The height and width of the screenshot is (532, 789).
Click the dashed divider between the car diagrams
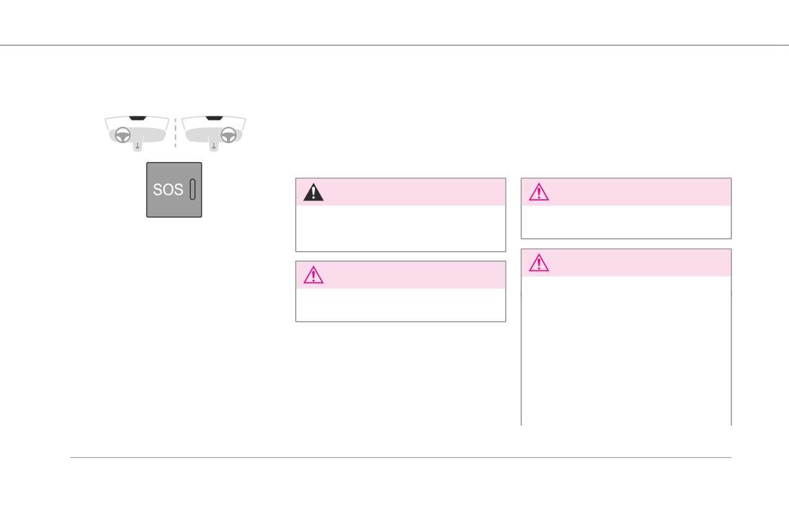(x=176, y=132)
